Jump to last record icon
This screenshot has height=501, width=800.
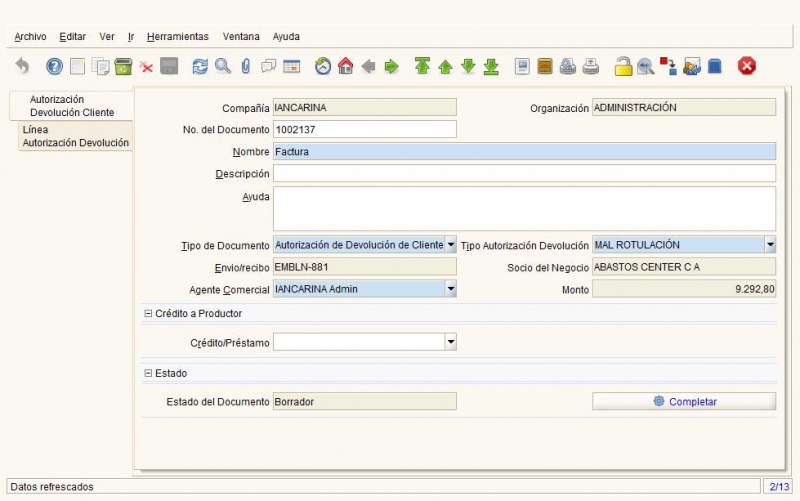(x=491, y=66)
